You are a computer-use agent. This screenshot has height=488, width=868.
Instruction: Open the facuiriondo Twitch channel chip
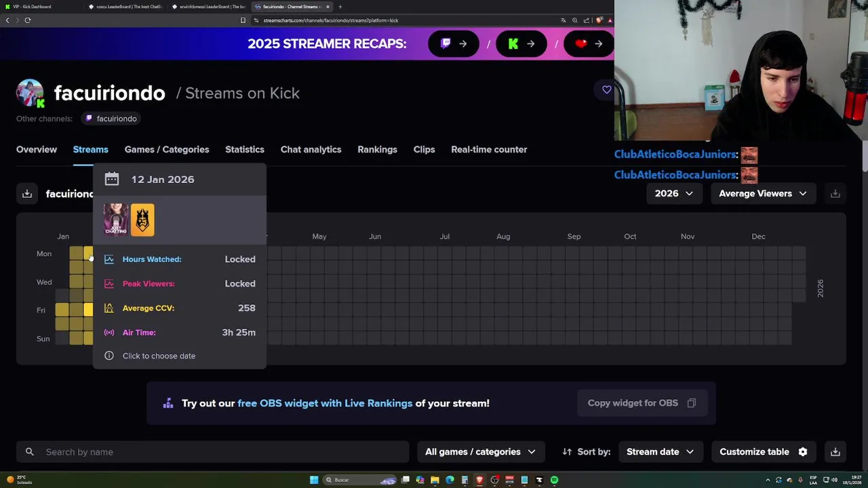(x=111, y=119)
